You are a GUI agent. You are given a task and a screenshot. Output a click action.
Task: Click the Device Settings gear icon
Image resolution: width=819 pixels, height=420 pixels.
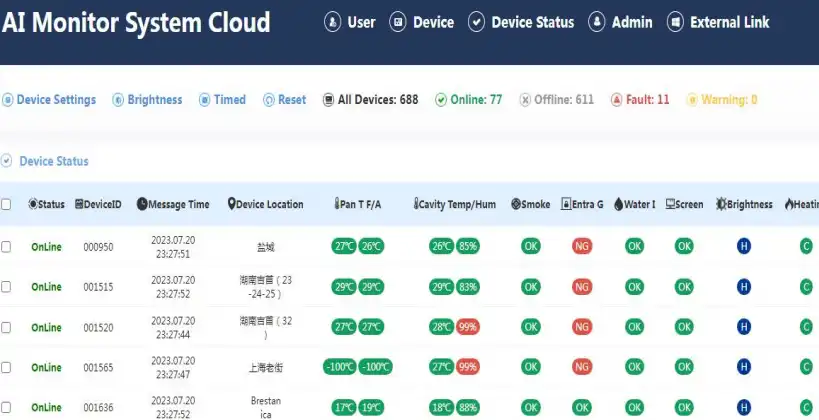point(8,100)
